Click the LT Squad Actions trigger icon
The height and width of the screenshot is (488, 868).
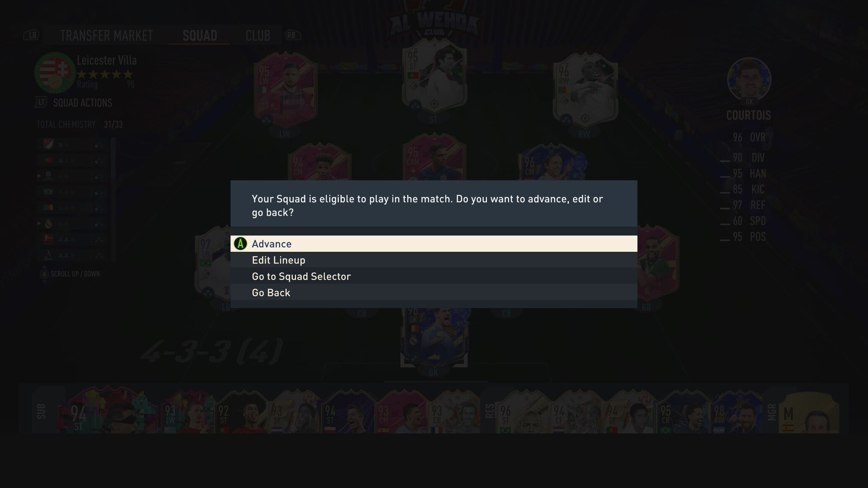click(41, 102)
